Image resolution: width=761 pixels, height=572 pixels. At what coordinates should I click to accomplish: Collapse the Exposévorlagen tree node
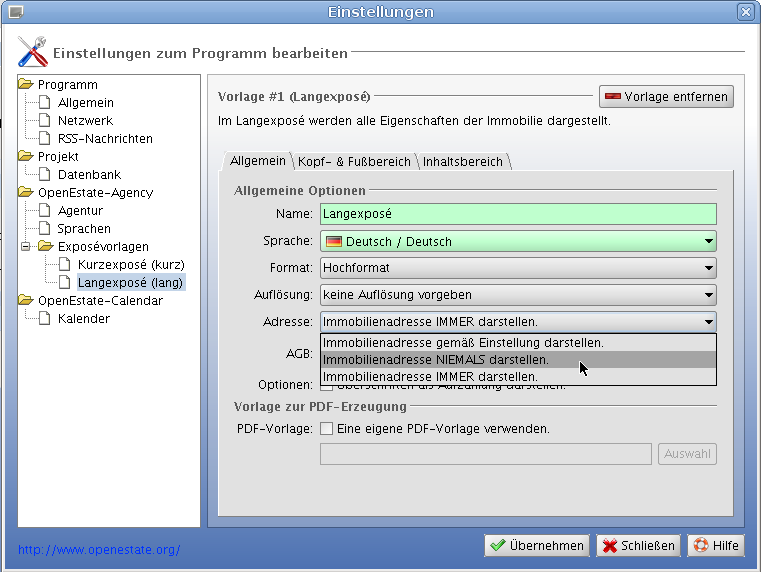[26, 246]
